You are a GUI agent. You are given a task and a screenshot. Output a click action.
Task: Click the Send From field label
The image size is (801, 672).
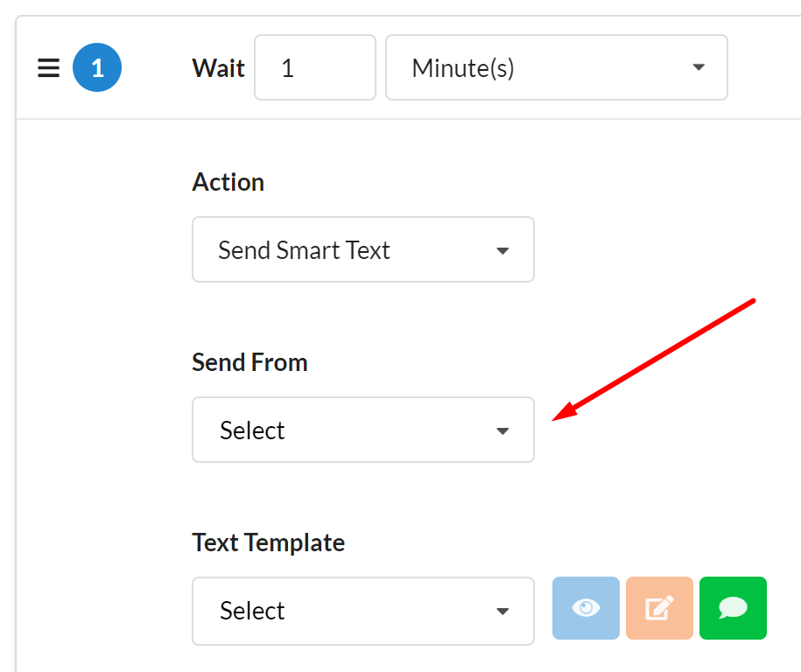pyautogui.click(x=249, y=362)
